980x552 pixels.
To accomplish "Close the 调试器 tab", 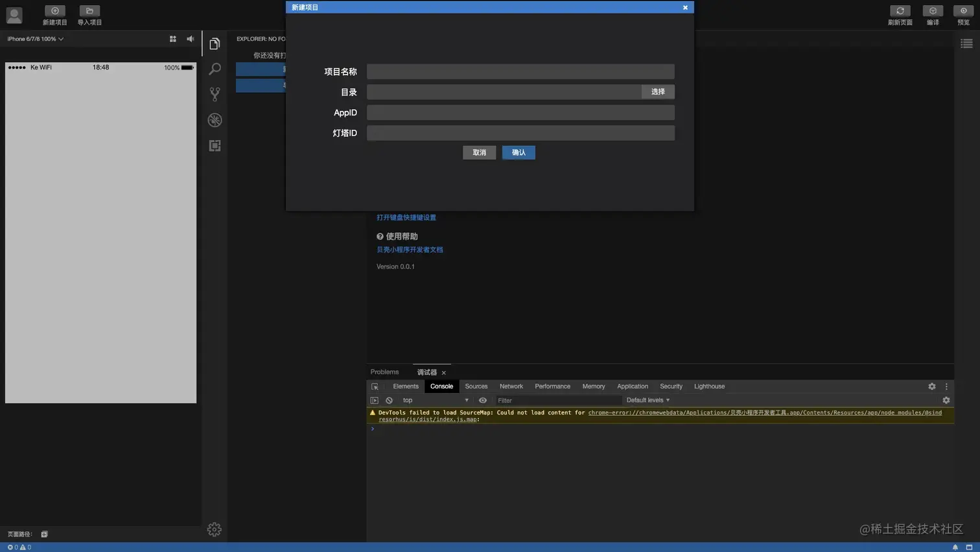I will [444, 373].
